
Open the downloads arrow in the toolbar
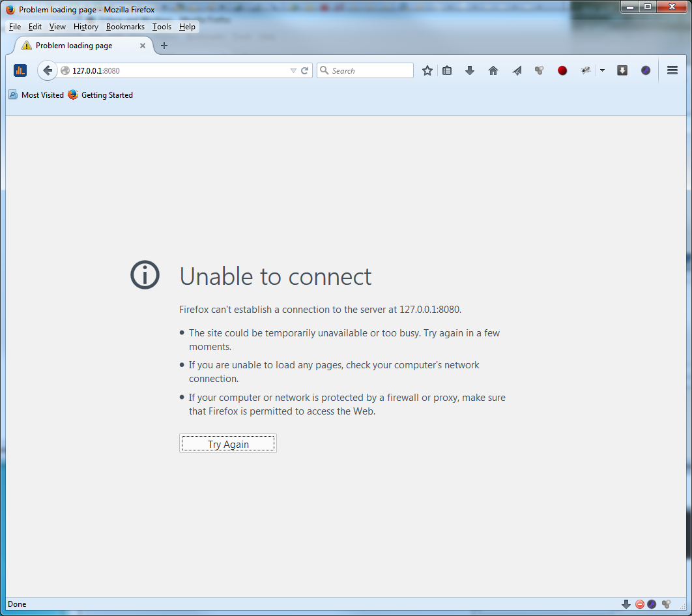[x=470, y=70]
